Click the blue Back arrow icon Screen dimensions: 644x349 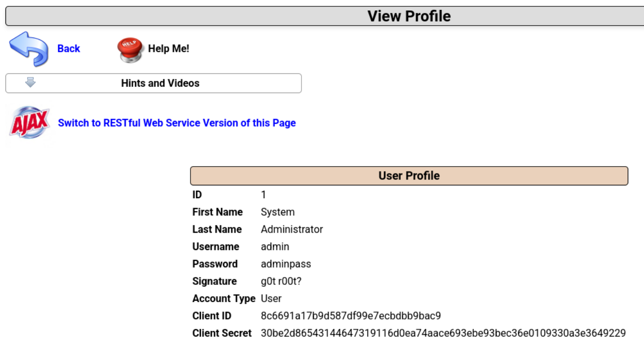(29, 49)
